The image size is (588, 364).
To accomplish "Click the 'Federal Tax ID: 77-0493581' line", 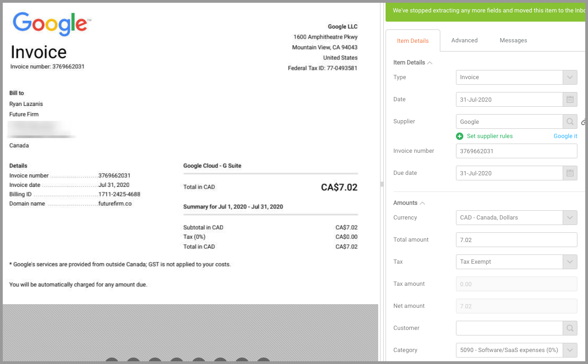I will pos(323,68).
